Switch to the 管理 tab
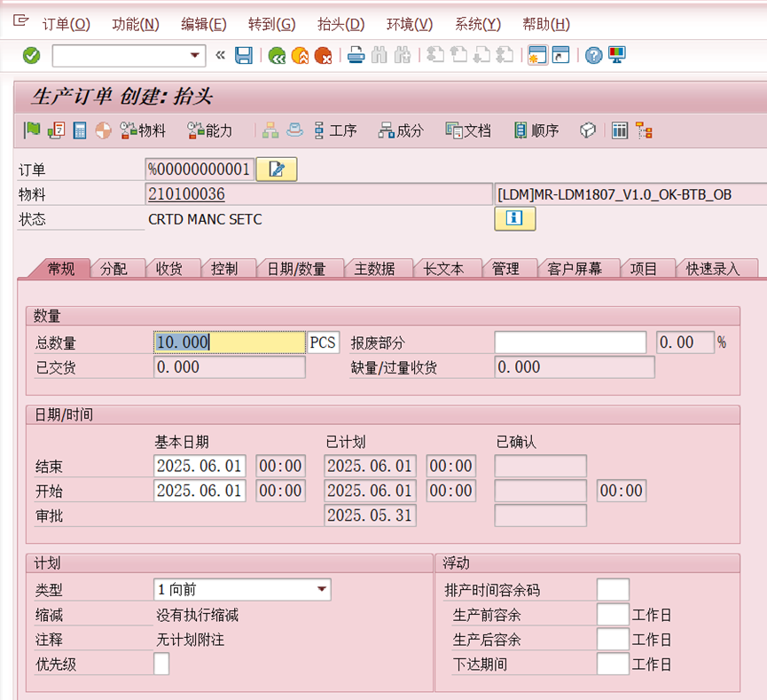 [x=505, y=269]
